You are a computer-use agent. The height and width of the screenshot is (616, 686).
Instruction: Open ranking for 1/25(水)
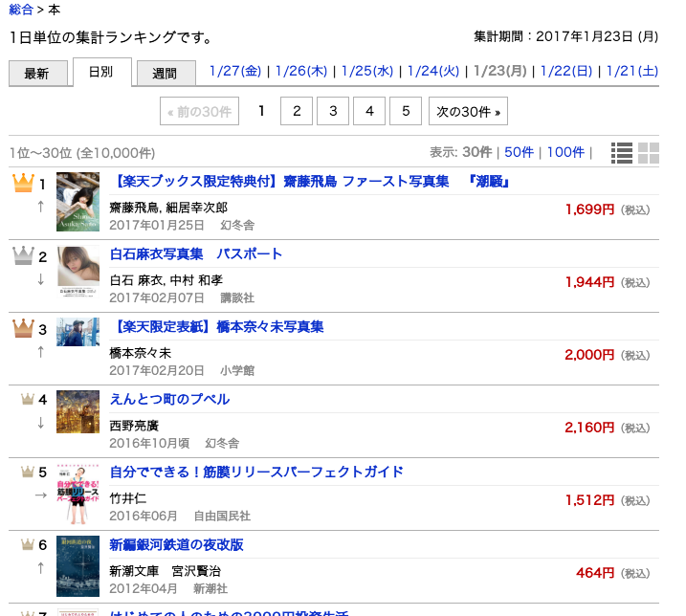pyautogui.click(x=367, y=71)
